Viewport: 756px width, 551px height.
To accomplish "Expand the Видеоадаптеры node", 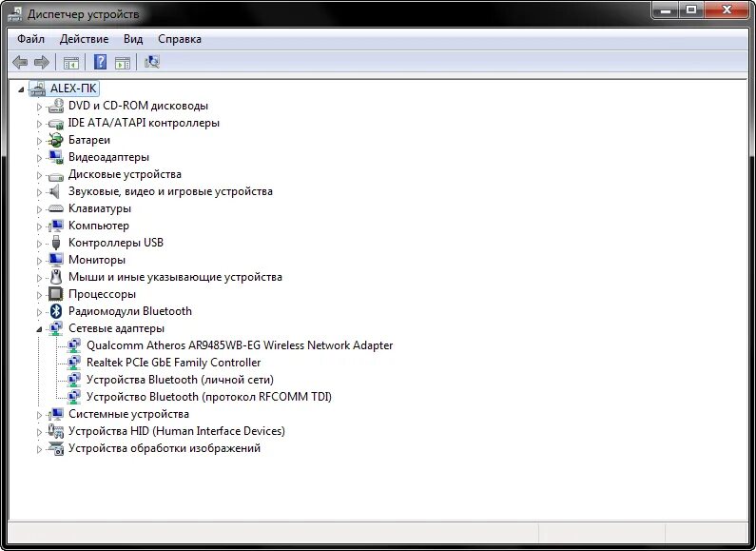I will tap(39, 158).
